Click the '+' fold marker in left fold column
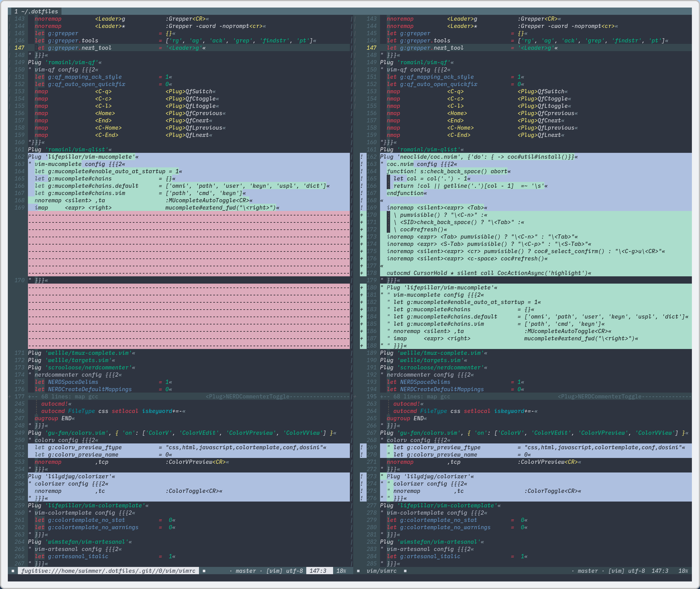Image resolution: width=700 pixels, height=589 pixels. pos(9,397)
